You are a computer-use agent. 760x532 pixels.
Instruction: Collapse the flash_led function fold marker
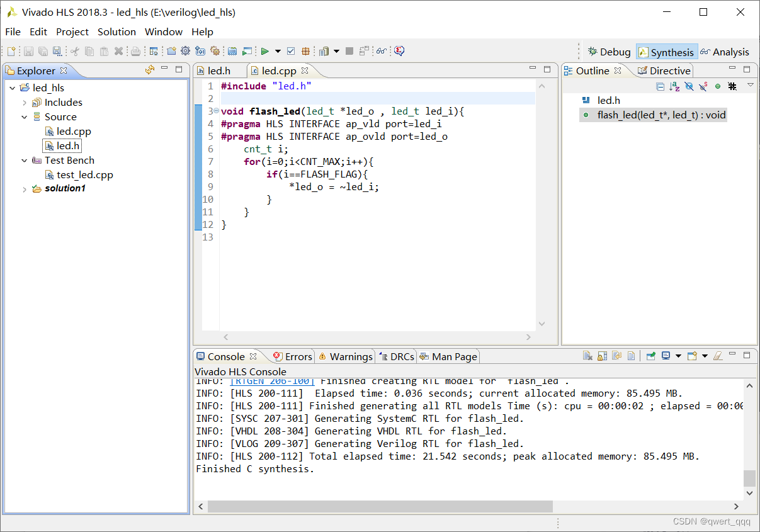(217, 111)
